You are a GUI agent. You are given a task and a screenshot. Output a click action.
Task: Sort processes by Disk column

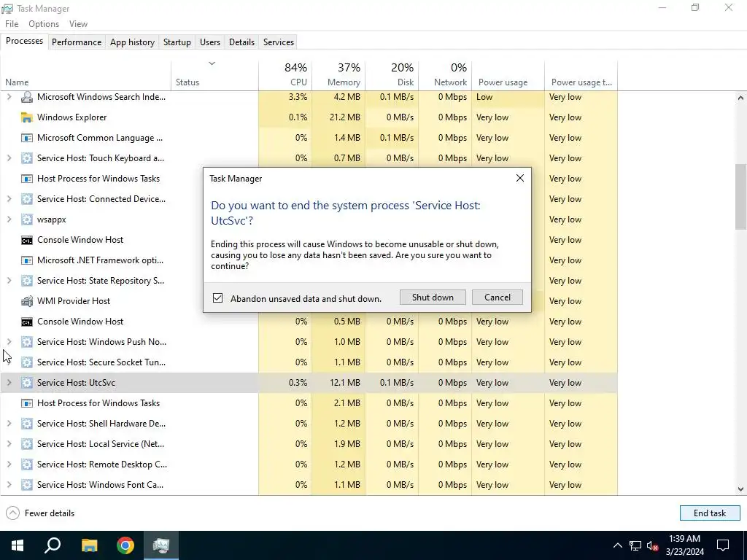[392, 75]
